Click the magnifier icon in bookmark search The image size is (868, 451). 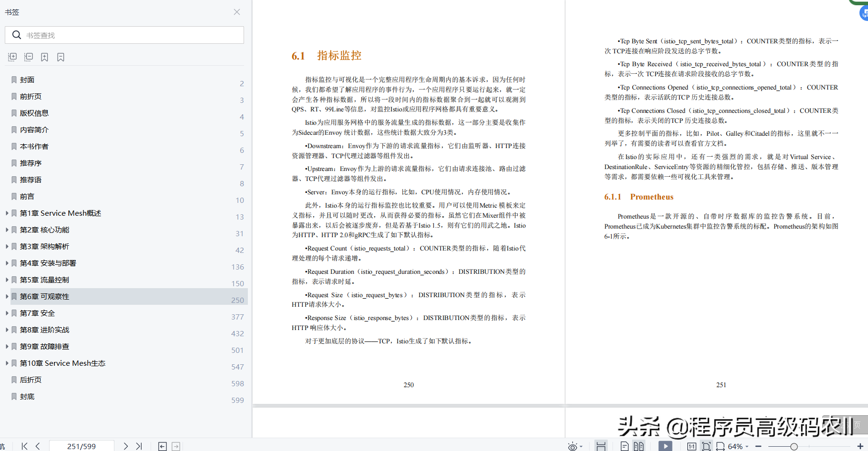(x=17, y=35)
